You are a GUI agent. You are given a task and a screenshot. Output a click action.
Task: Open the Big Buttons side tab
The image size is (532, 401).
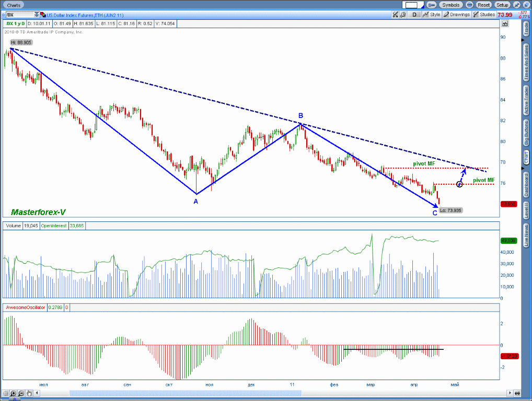click(526, 133)
